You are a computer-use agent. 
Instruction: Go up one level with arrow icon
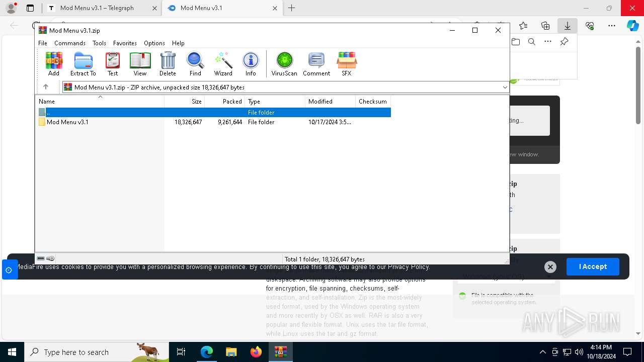point(46,87)
